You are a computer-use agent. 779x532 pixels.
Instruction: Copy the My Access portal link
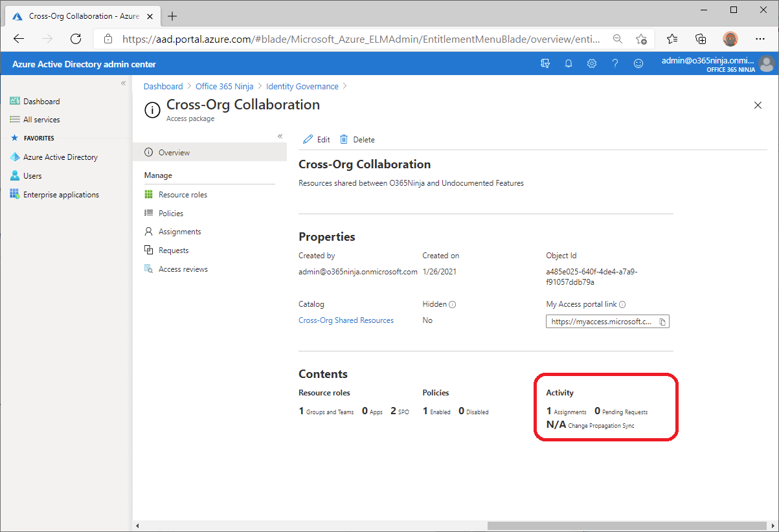662,321
